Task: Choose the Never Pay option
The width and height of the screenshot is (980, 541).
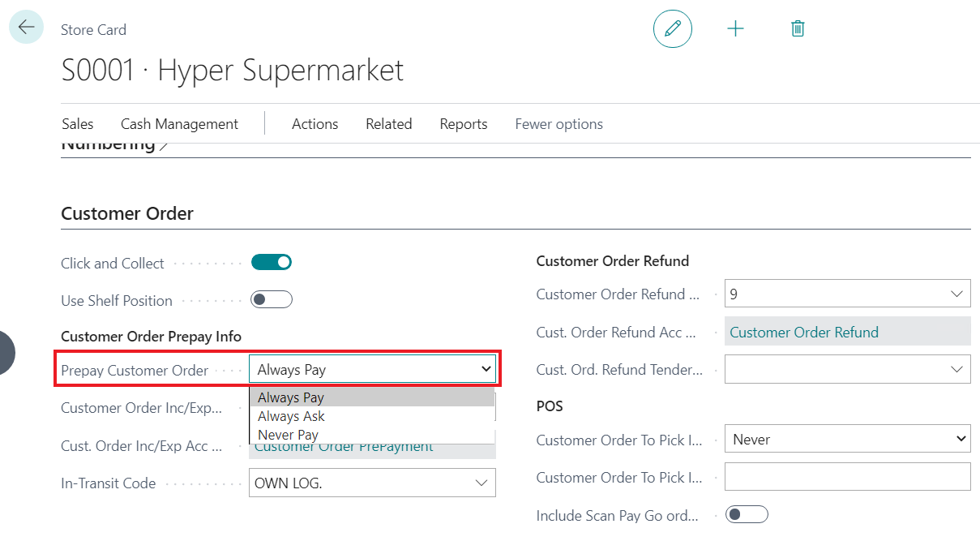Action: click(288, 435)
